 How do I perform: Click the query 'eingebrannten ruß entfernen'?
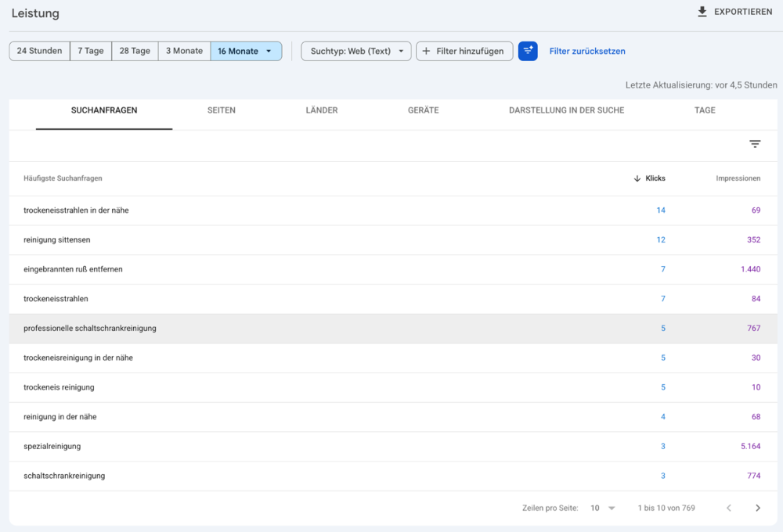pos(73,269)
